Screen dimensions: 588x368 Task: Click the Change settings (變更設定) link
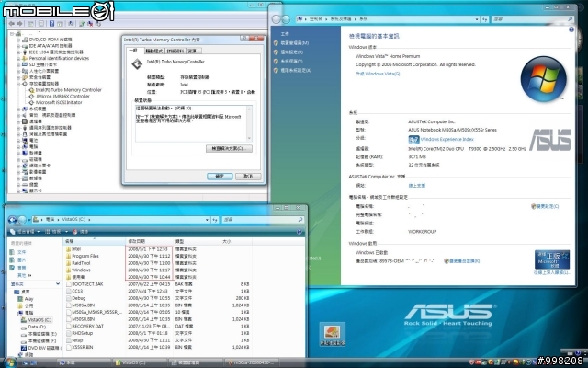pos(548,206)
